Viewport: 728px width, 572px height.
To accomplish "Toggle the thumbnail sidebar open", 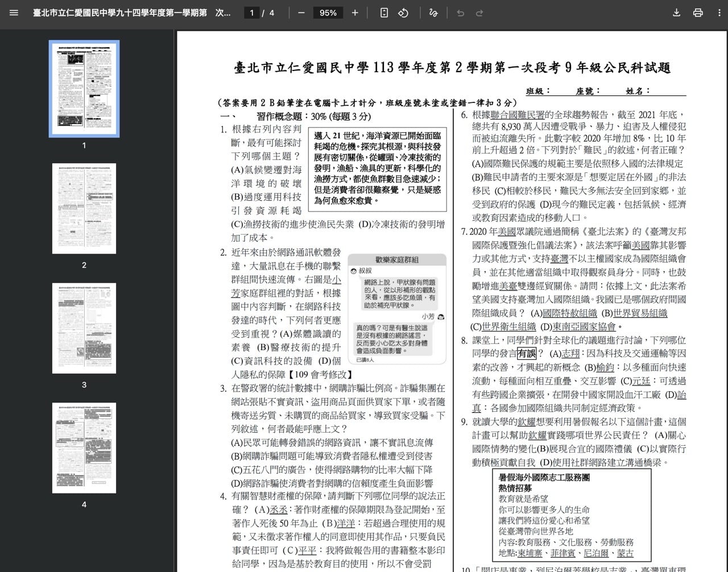I will point(14,13).
